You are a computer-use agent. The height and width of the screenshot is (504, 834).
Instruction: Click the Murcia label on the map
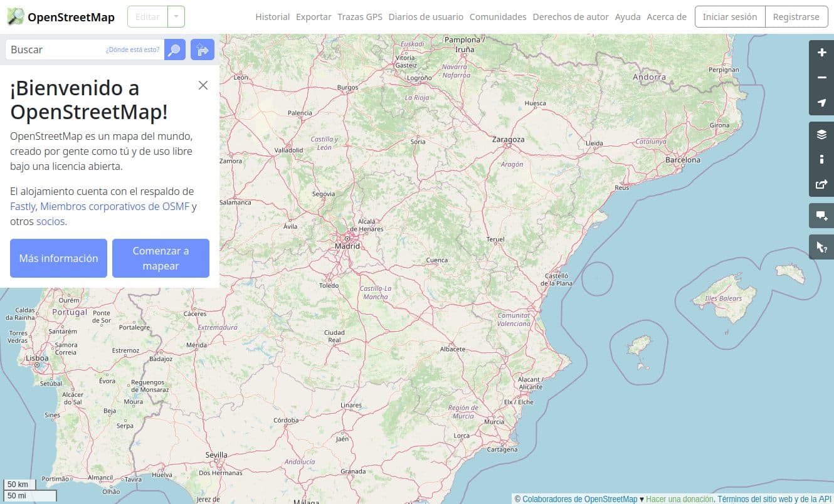tap(494, 422)
